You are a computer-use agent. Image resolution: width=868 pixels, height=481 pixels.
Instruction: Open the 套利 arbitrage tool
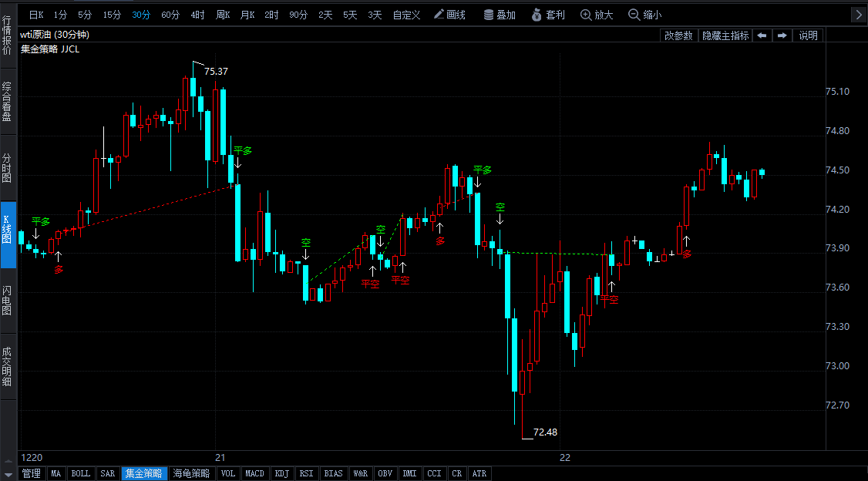(x=548, y=15)
